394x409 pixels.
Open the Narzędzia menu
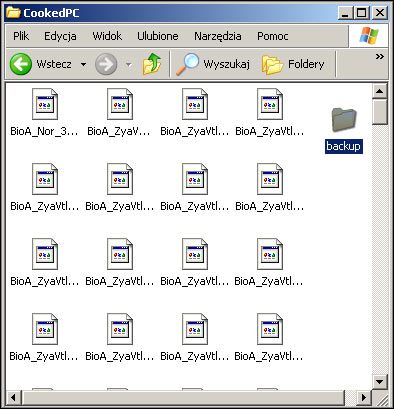click(218, 36)
